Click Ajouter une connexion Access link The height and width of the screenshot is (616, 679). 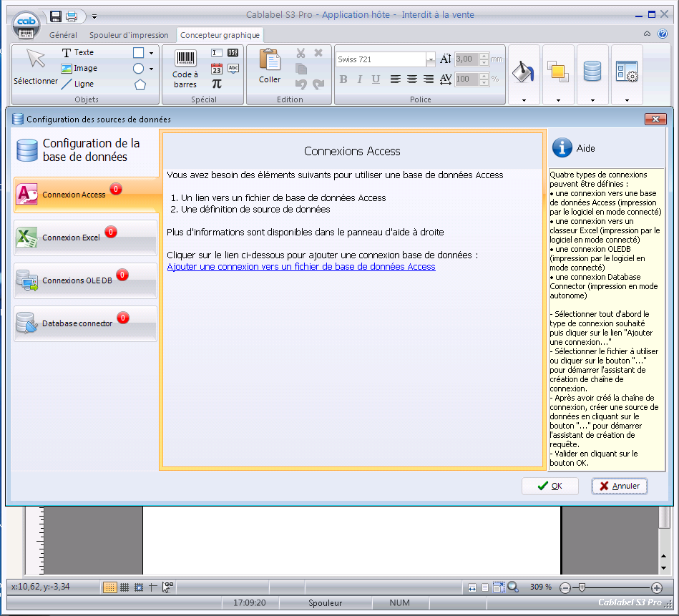tap(301, 267)
